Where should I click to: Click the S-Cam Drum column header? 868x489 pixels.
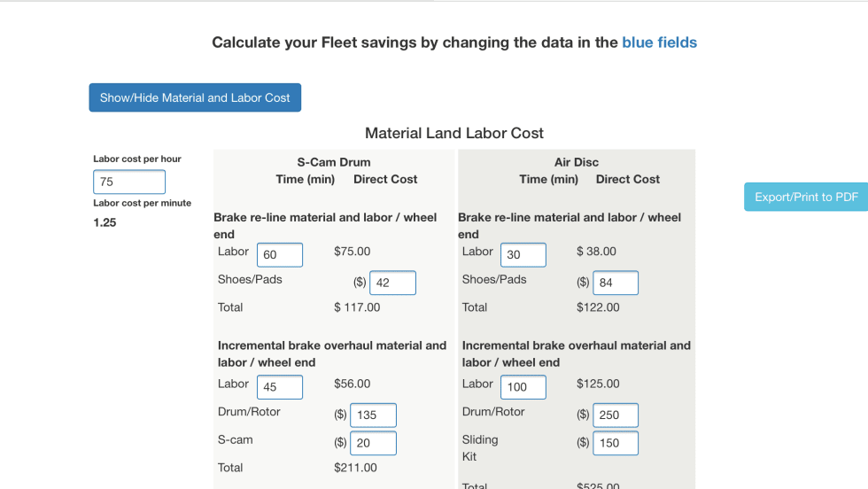click(334, 162)
